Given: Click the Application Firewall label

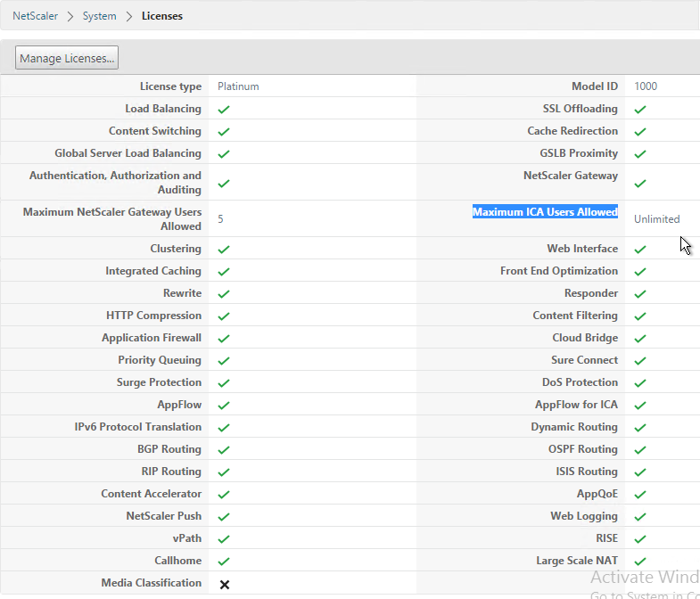Looking at the screenshot, I should (152, 338).
